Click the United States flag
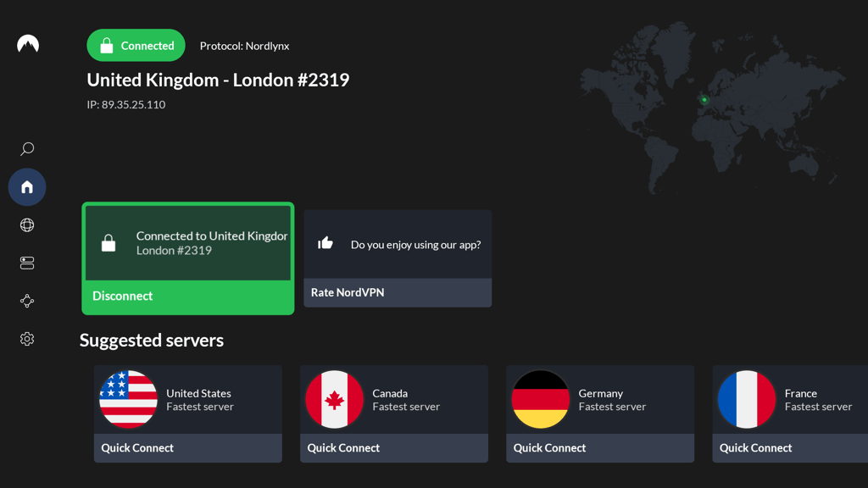Viewport: 868px width, 488px height. coord(129,399)
